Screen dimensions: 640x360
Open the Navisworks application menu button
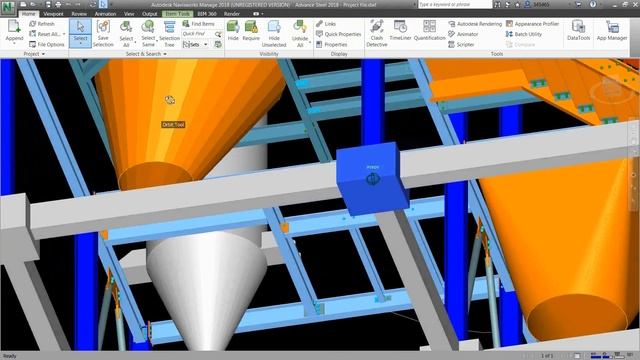(x=8, y=8)
